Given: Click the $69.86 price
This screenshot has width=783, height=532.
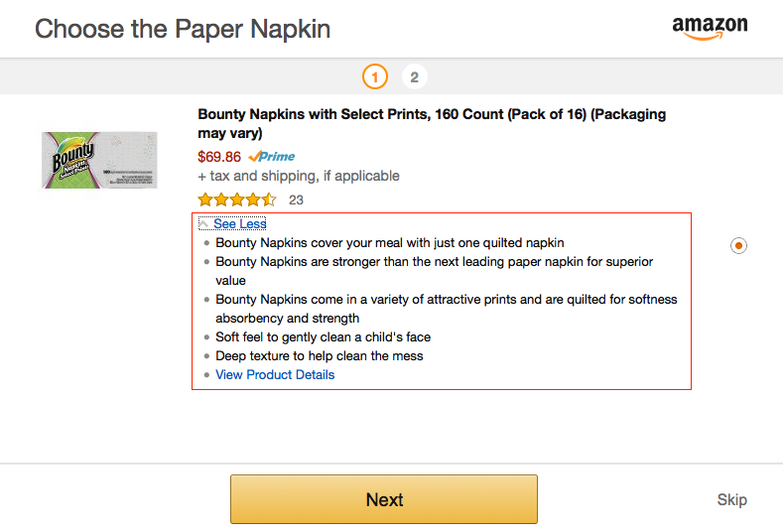Looking at the screenshot, I should (x=219, y=157).
